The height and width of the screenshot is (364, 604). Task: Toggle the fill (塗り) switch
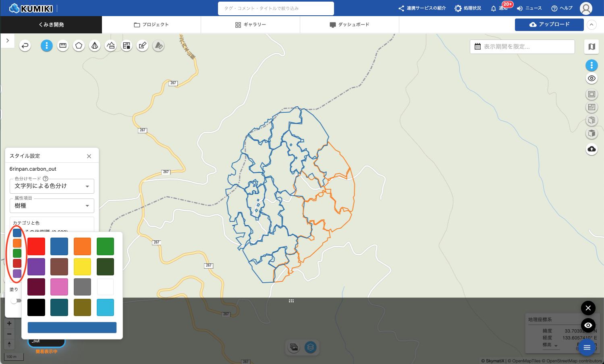tap(16, 301)
